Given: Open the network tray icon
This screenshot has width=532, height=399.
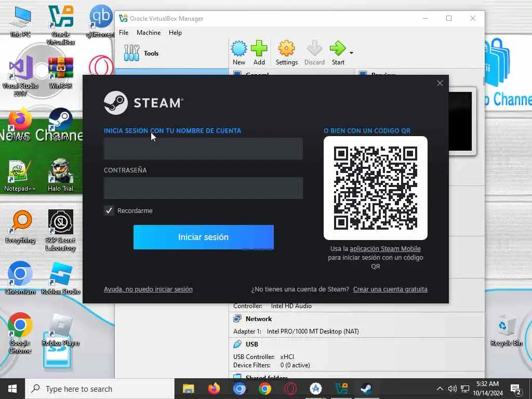Looking at the screenshot, I should [x=465, y=389].
